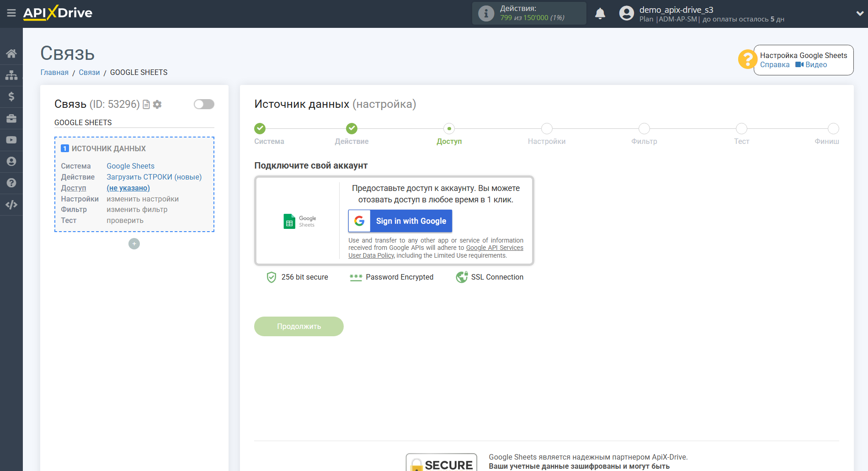Enable the connection activation toggle

[x=204, y=104]
